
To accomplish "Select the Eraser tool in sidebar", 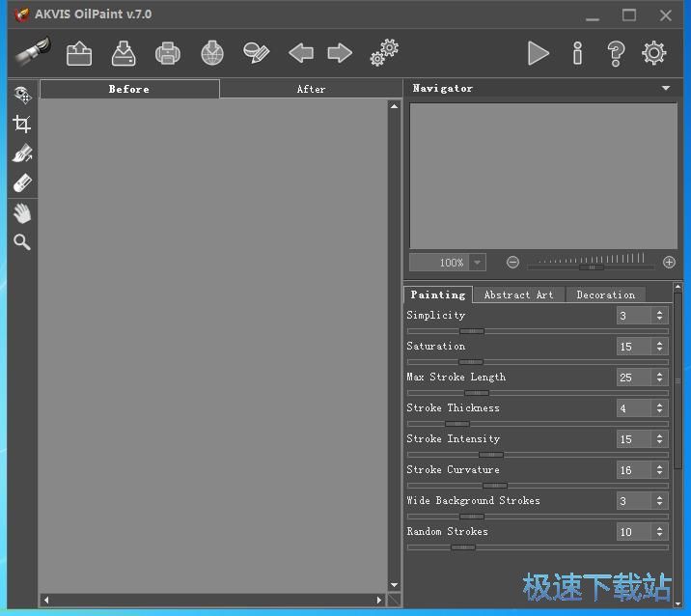I will (x=21, y=182).
